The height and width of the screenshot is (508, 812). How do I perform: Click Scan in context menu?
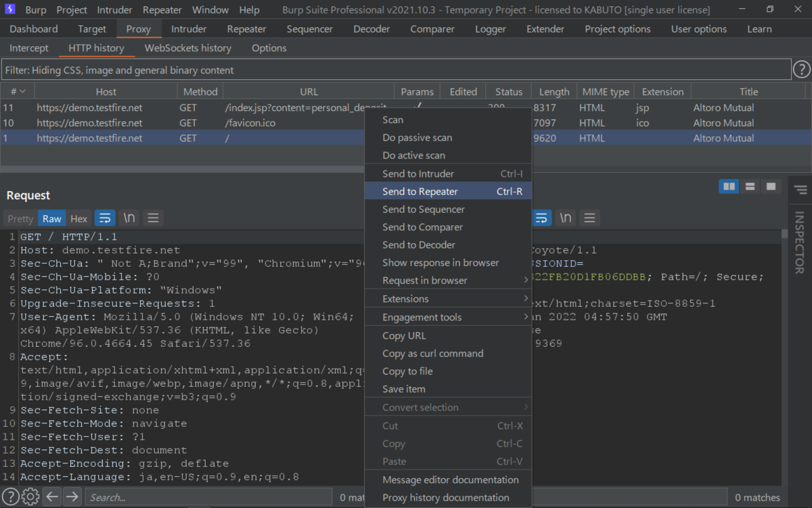click(x=448, y=120)
